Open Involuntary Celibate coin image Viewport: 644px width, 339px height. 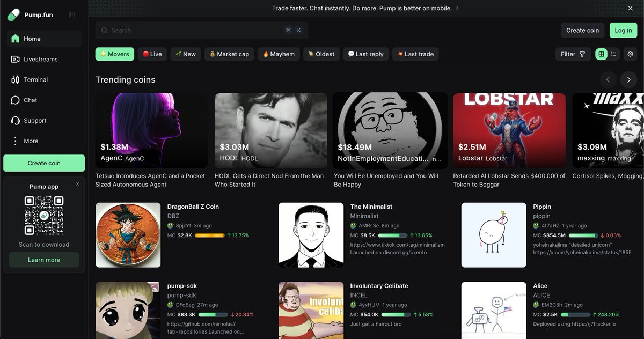pyautogui.click(x=311, y=310)
